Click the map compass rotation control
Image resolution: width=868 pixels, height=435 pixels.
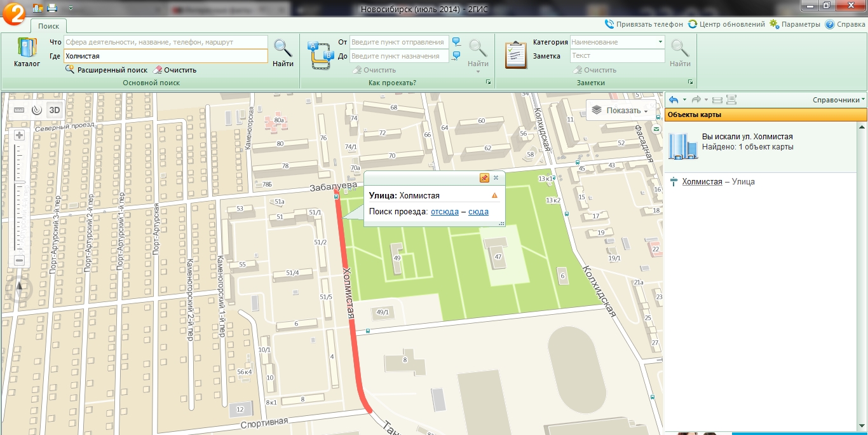(19, 290)
